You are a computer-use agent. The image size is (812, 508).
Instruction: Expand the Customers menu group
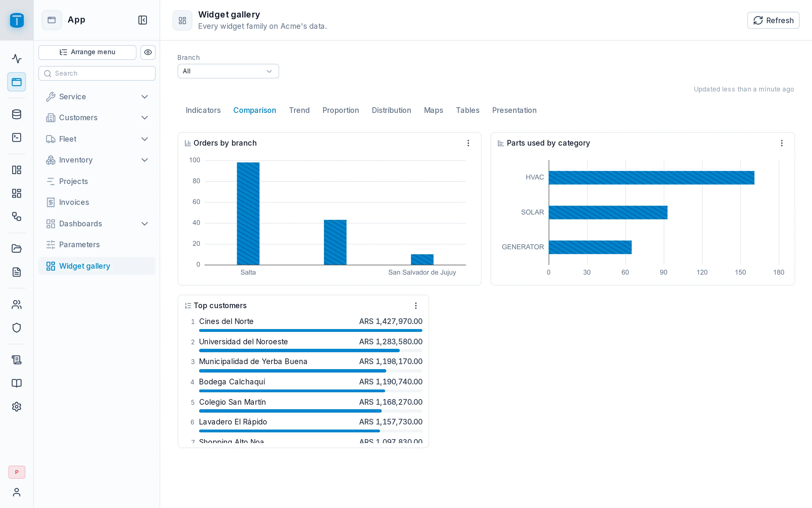97,118
